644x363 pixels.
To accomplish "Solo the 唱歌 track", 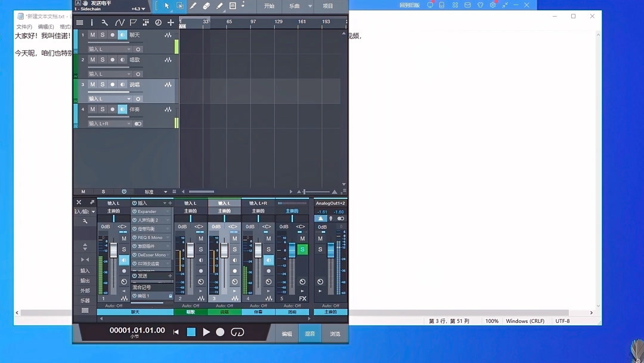I will click(103, 60).
